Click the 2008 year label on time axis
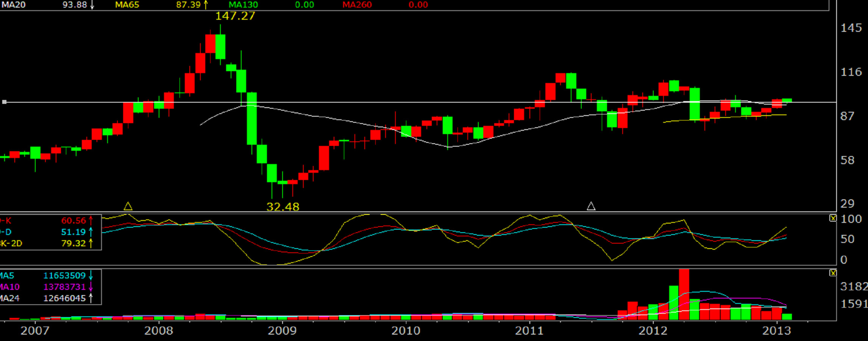Image resolution: width=868 pixels, height=341 pixels. click(159, 331)
